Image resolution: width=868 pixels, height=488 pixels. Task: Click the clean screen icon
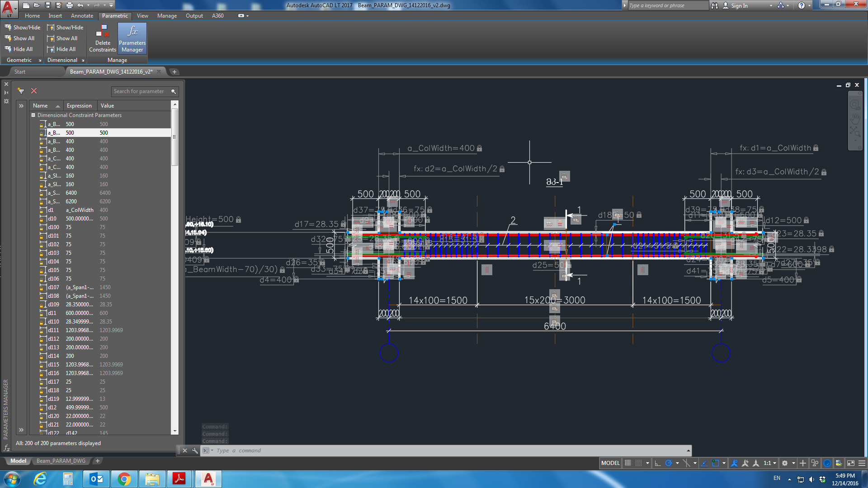(x=850, y=463)
